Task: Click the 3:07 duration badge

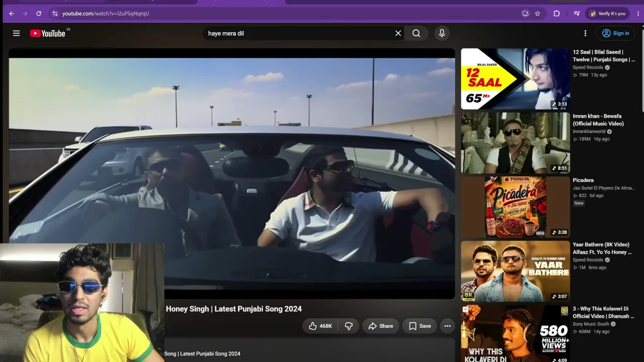Action: pyautogui.click(x=559, y=297)
